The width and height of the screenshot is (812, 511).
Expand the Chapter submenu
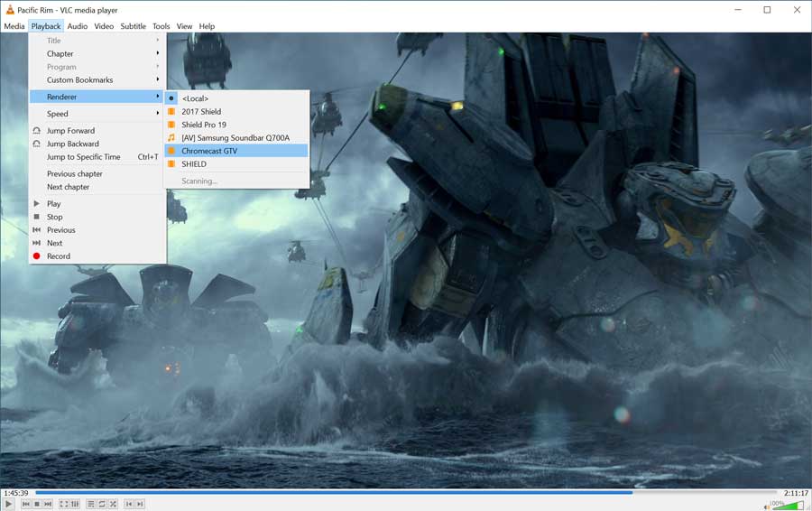coord(97,53)
